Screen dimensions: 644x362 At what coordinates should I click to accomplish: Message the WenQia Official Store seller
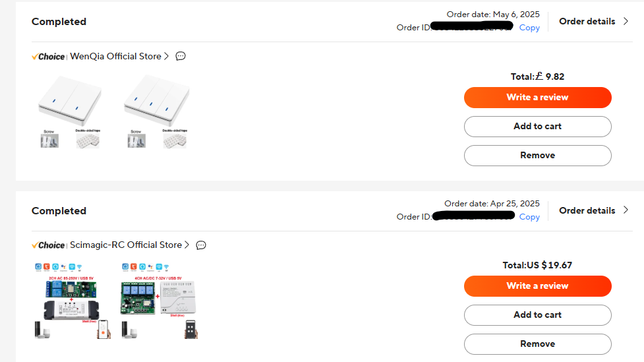point(181,56)
